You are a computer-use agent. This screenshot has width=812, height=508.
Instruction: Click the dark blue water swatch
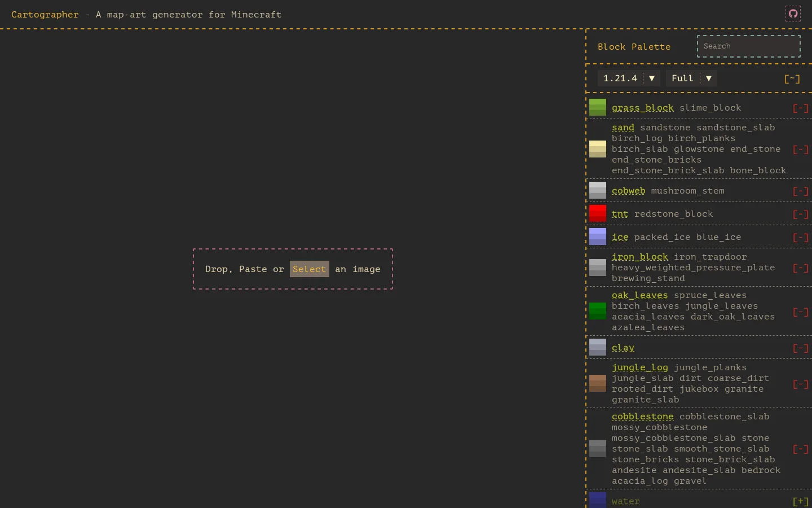tap(598, 500)
